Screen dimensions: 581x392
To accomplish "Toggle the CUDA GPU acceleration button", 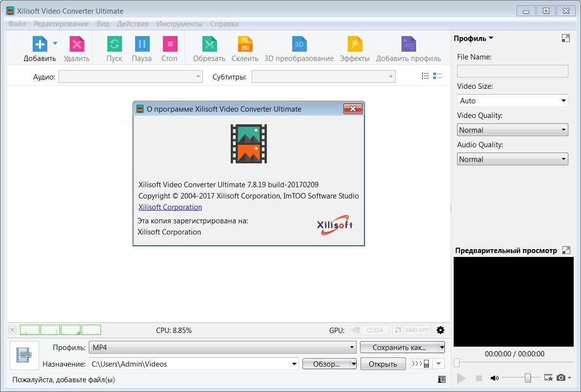I will click(x=369, y=330).
